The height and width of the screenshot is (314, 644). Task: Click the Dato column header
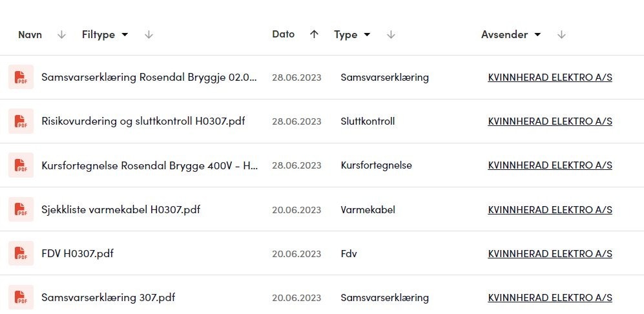click(x=284, y=34)
